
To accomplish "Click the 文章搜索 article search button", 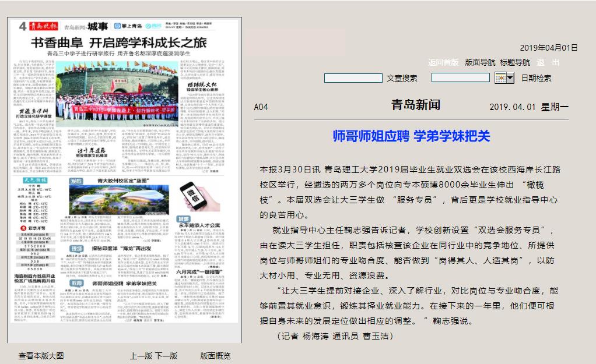I will pyautogui.click(x=402, y=78).
